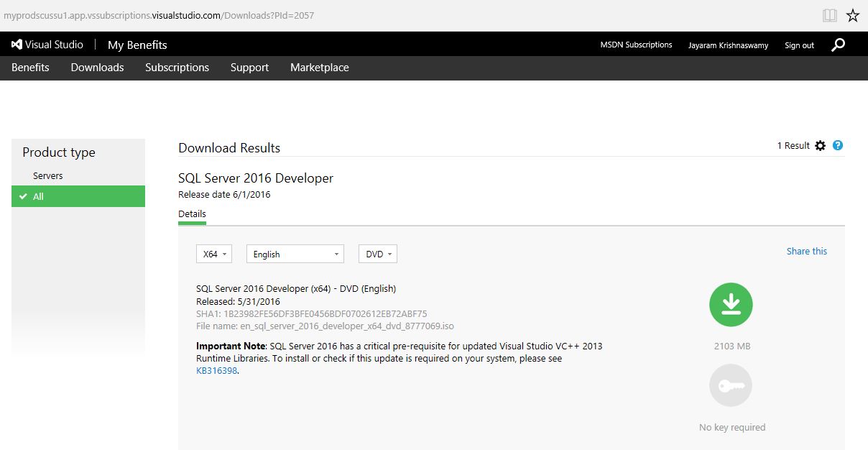Click the 2103 MB size label
Viewport: 868px width, 450px height.
pos(732,346)
